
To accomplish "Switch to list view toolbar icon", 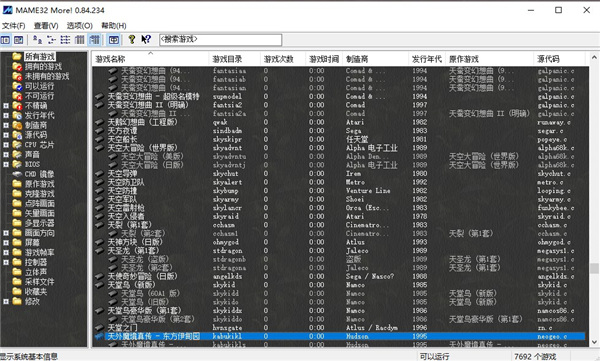I will click(65, 39).
